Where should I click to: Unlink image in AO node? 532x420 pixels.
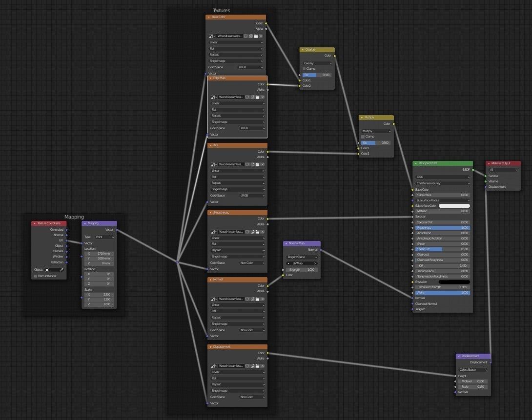263,164
